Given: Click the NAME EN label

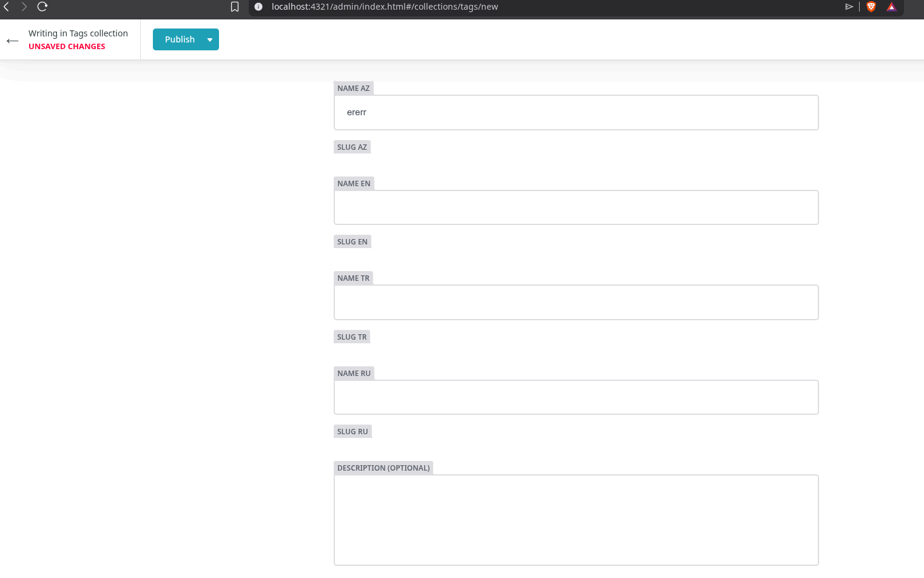Looking at the screenshot, I should point(354,183).
